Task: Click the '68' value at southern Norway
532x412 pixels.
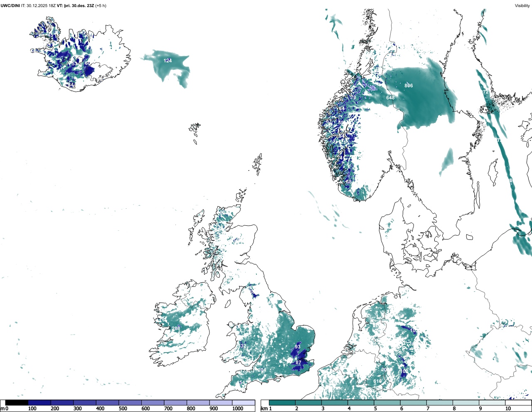Action: pyautogui.click(x=349, y=182)
